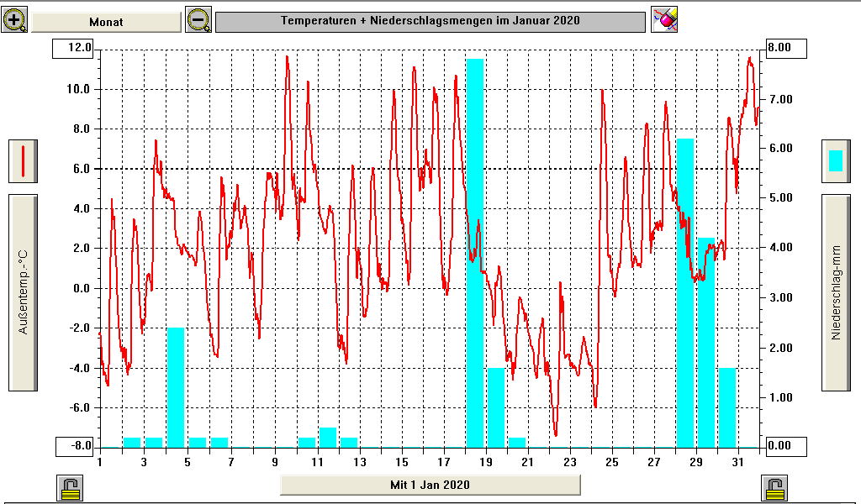
Task: Click the zoom-out magnifier icon
Action: coord(198,19)
